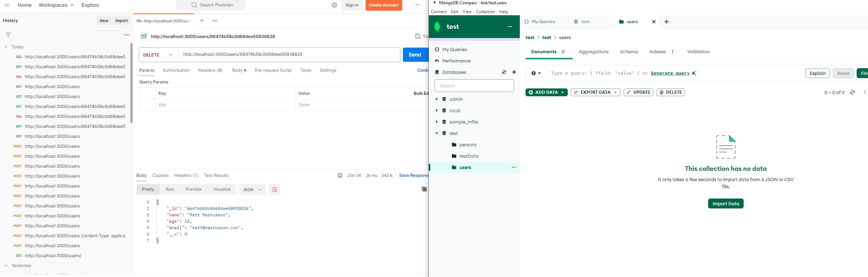868x277 pixels.
Task: Open new tab with plus icon in Compass
Action: click(666, 22)
